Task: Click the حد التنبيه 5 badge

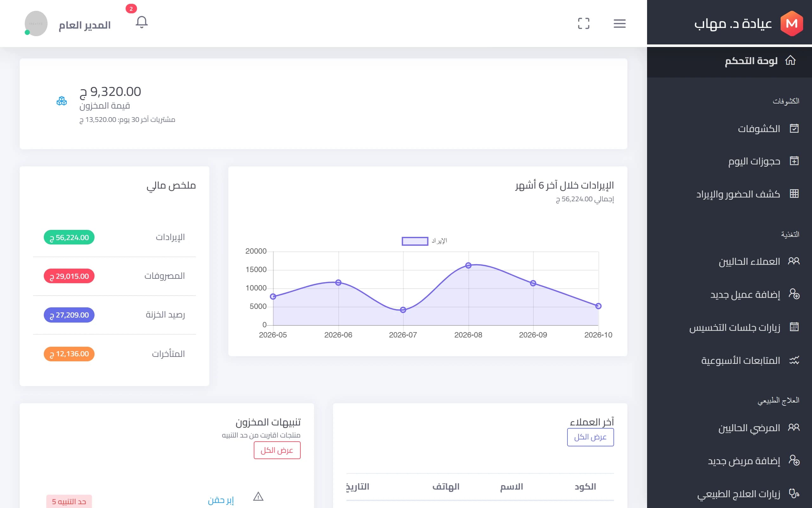Action: tap(69, 501)
